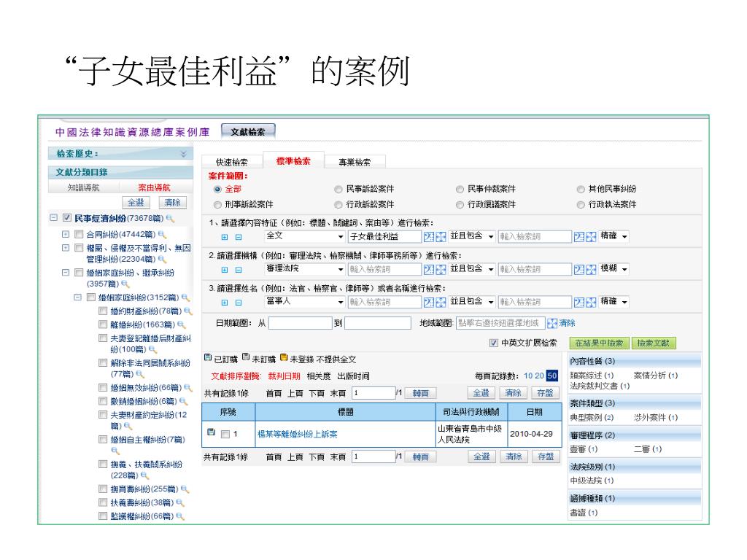The height and width of the screenshot is (560, 747).
Task: Click expand-term icon after section 3 first keyword field
Action: point(441,303)
